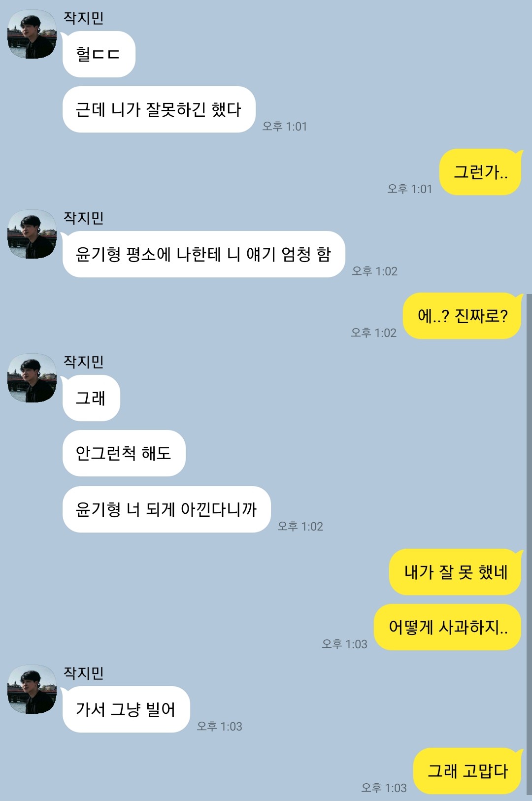Tap 윤기형 너 되게 아낀다니까 bubble
Image resolution: width=532 pixels, height=801 pixels.
point(166,509)
